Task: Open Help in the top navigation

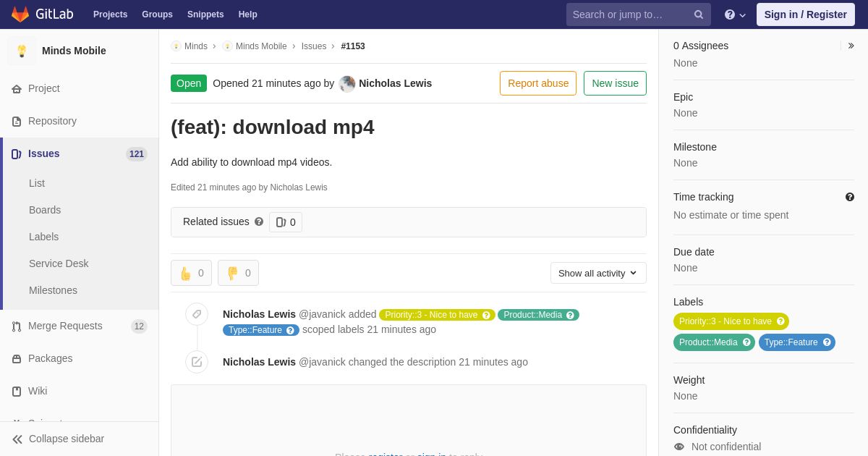Action: [248, 14]
